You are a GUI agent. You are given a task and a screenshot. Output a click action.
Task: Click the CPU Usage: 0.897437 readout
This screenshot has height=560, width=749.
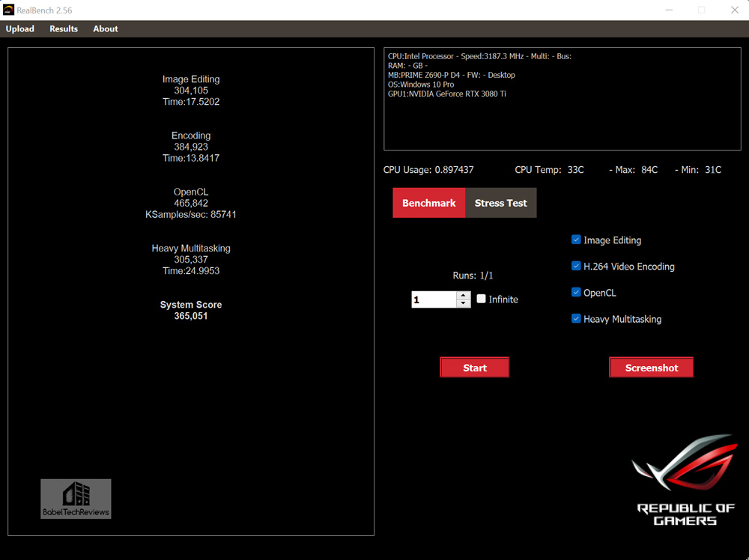(x=428, y=170)
